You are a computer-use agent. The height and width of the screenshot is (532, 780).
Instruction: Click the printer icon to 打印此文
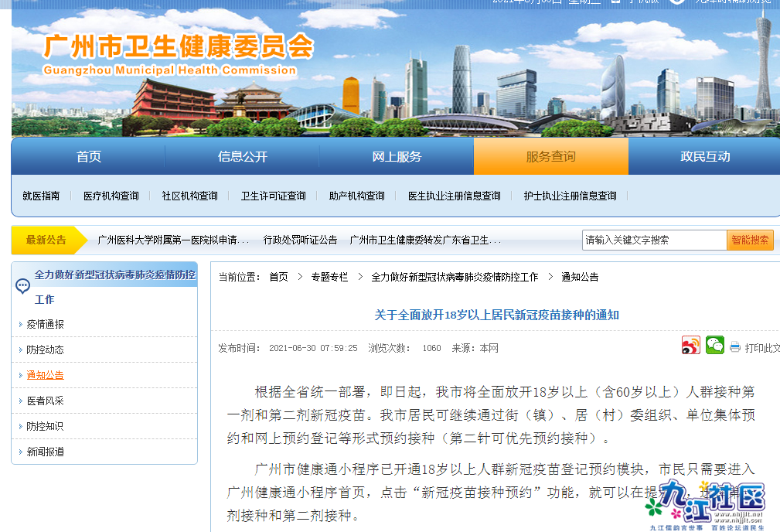[x=737, y=346]
